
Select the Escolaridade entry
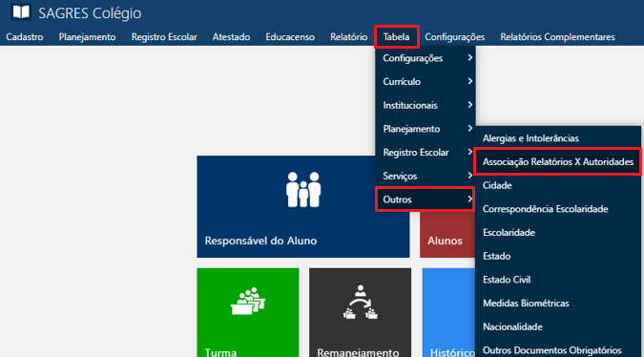[x=558, y=233]
